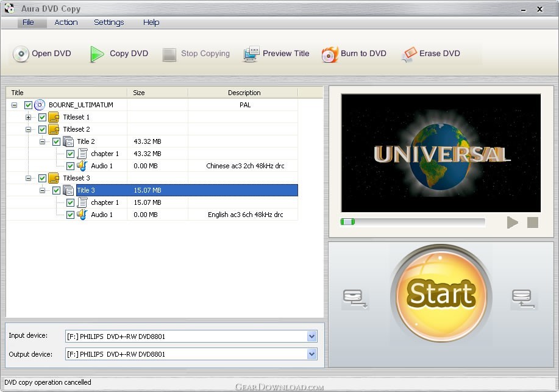
Task: Click the Title 2 pages icon
Action: 68,141
